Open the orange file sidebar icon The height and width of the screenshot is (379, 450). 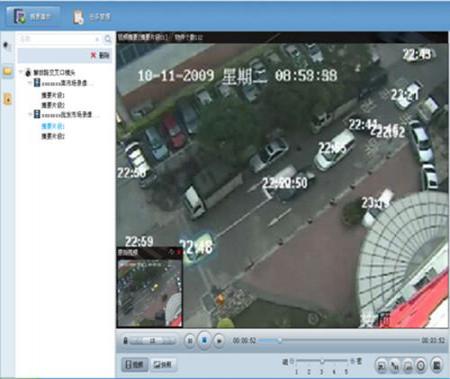[7, 99]
